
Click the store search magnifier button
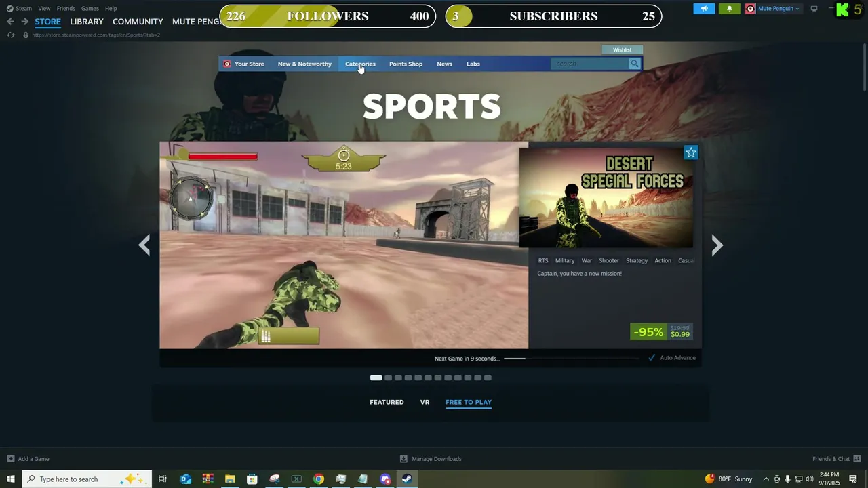click(x=634, y=64)
